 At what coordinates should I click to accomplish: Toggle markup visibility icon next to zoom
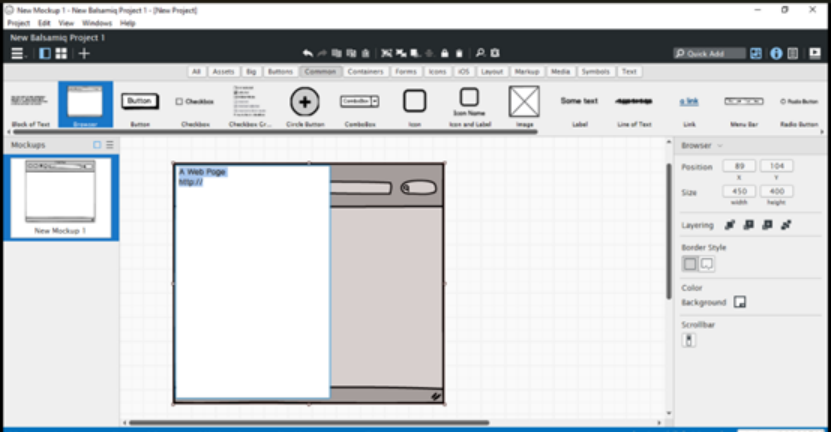495,53
